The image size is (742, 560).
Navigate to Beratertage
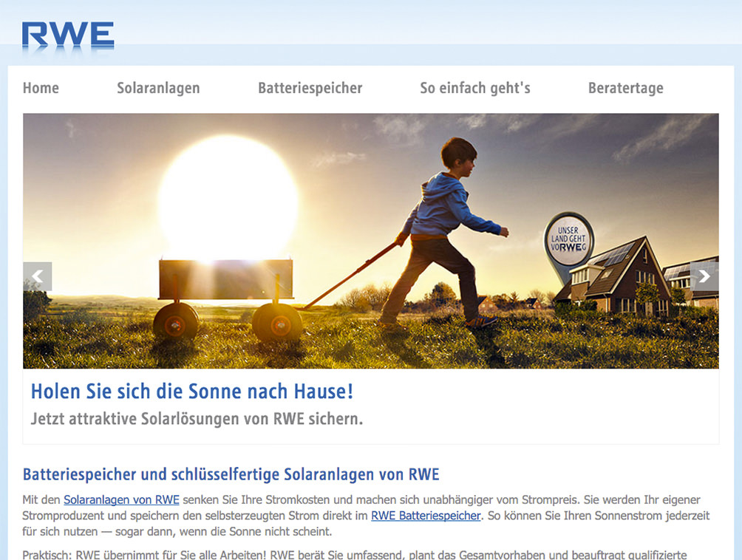click(625, 88)
